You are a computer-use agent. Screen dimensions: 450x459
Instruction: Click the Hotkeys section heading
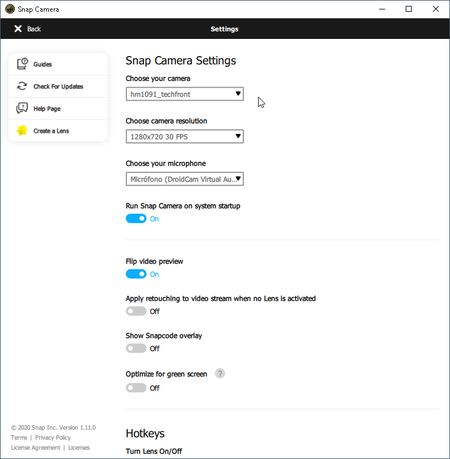(145, 433)
